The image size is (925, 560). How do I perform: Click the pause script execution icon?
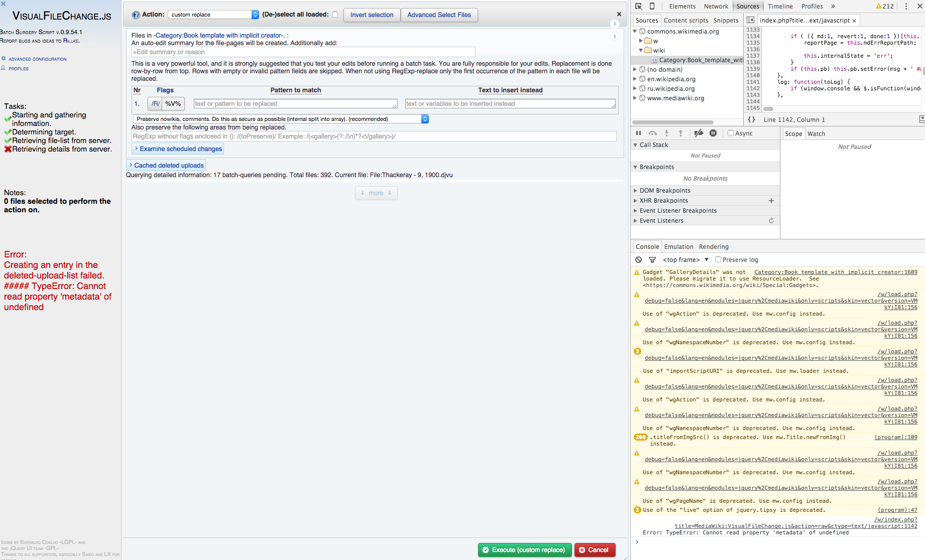638,133
